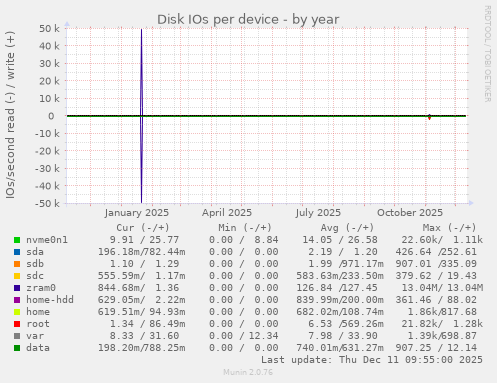497x383 pixels.
Task: Click the y-axis title 'IOs/second read (-) / write (+)'
Action: pyautogui.click(x=10, y=115)
